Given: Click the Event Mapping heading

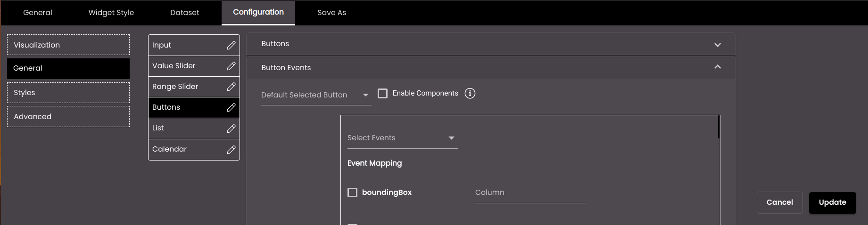Looking at the screenshot, I should (375, 163).
